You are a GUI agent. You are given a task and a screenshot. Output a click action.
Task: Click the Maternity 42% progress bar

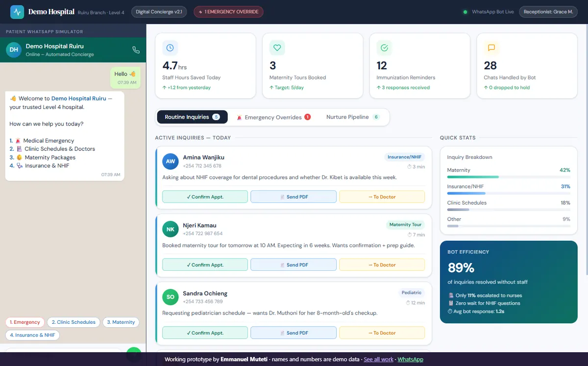click(509, 177)
